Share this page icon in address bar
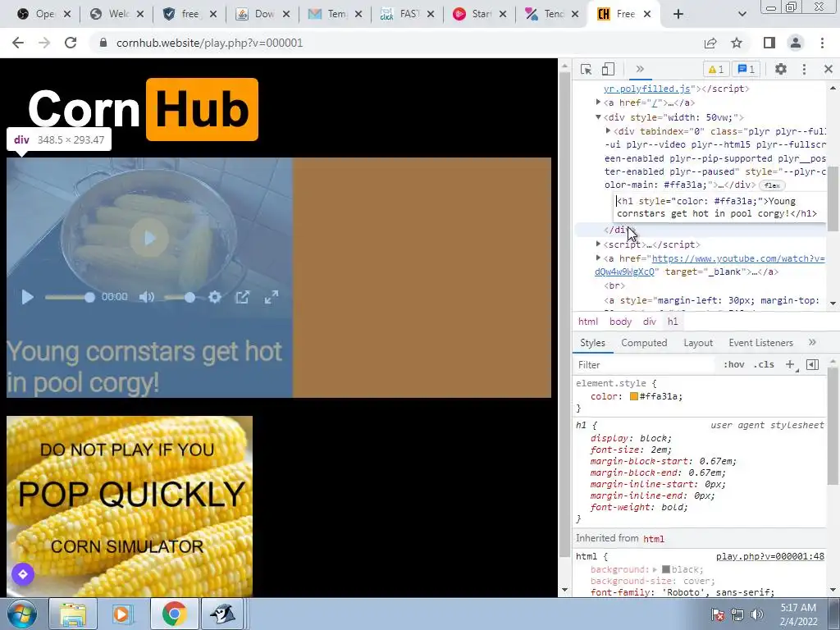Image resolution: width=840 pixels, height=630 pixels. tap(710, 43)
